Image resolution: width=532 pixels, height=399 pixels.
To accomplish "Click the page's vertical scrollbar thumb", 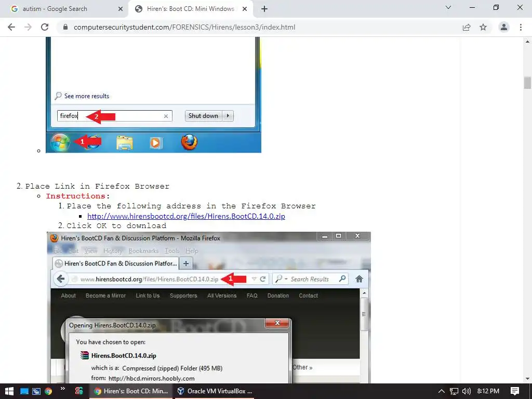I will pyautogui.click(x=527, y=83).
